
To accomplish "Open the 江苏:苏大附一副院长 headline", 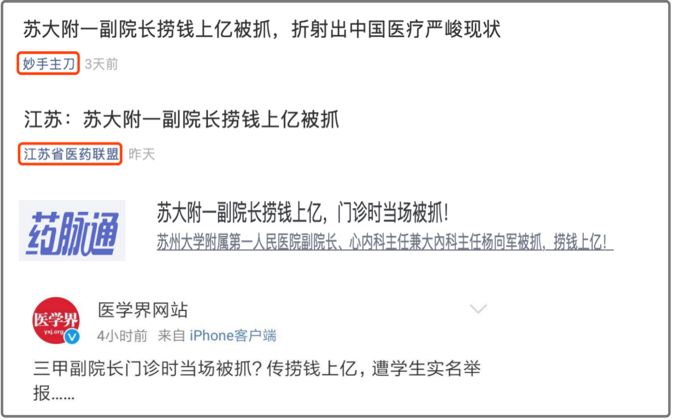I will coord(182,119).
